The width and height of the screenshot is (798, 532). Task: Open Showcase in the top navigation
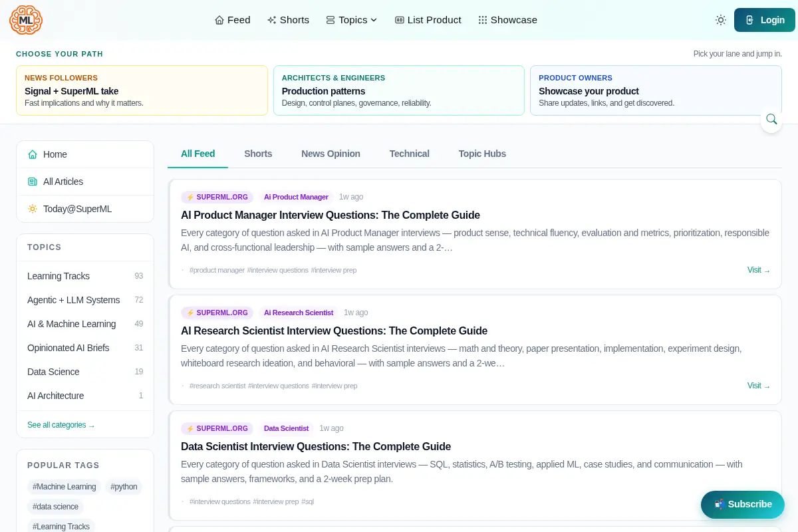tap(507, 20)
